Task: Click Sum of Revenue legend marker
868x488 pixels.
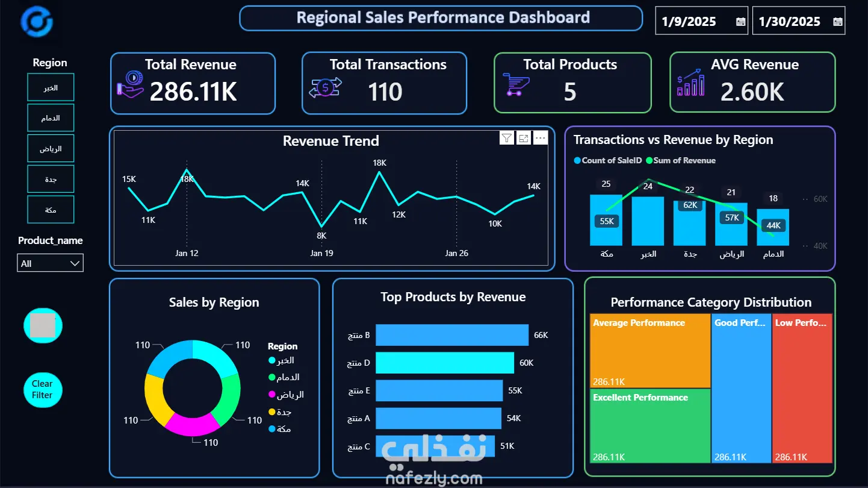Action: tap(649, 160)
